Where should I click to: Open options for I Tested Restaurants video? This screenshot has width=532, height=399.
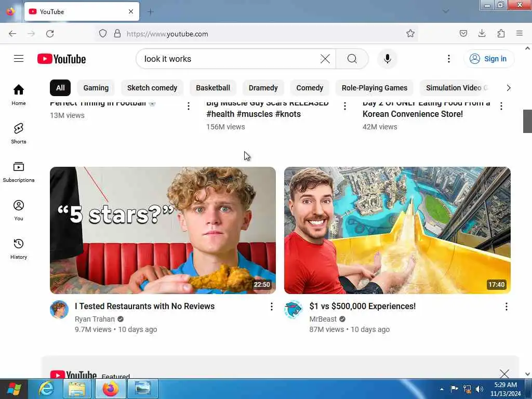click(x=271, y=307)
